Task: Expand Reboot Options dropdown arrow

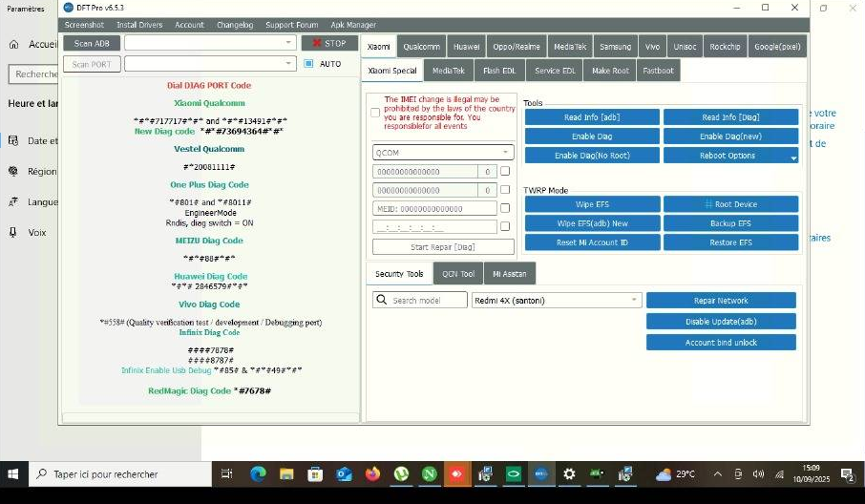Action: point(793,157)
